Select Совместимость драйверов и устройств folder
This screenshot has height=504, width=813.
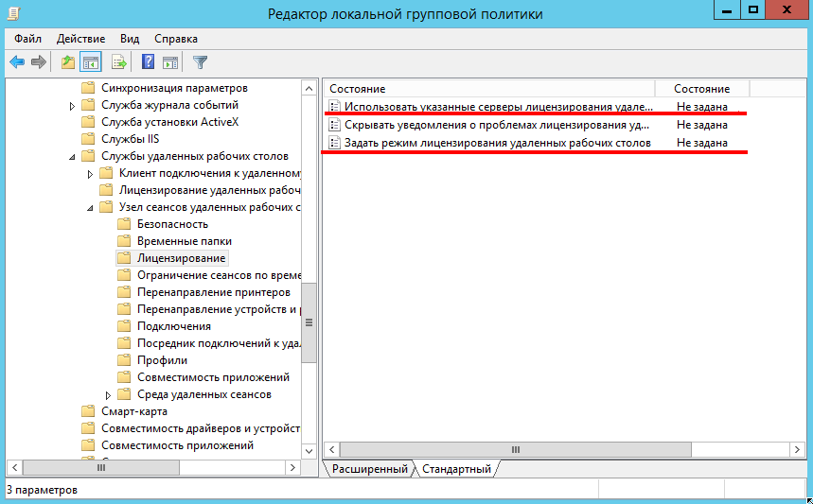coord(200,428)
